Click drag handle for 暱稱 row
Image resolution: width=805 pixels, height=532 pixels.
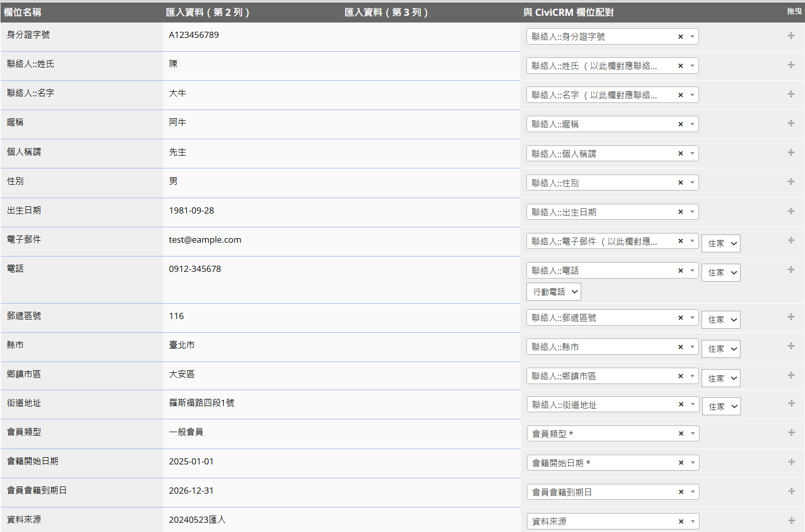pos(791,123)
